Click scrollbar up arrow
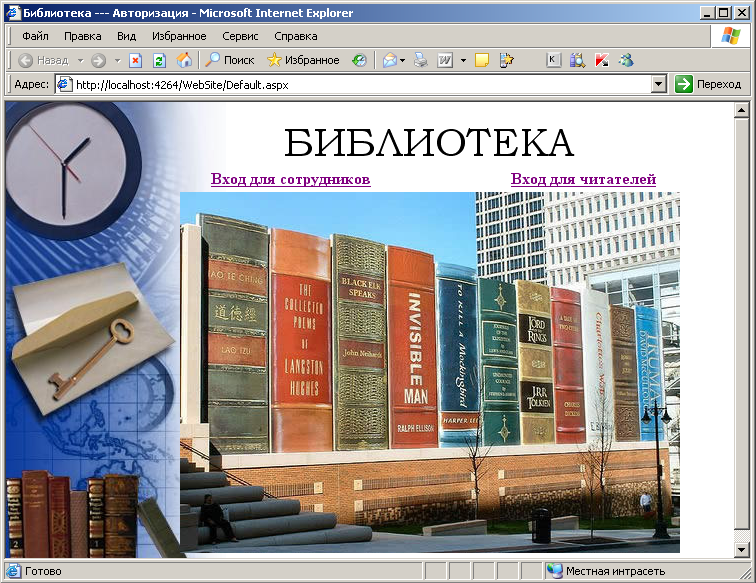Screen dimensions: 756x583 [x=742, y=110]
